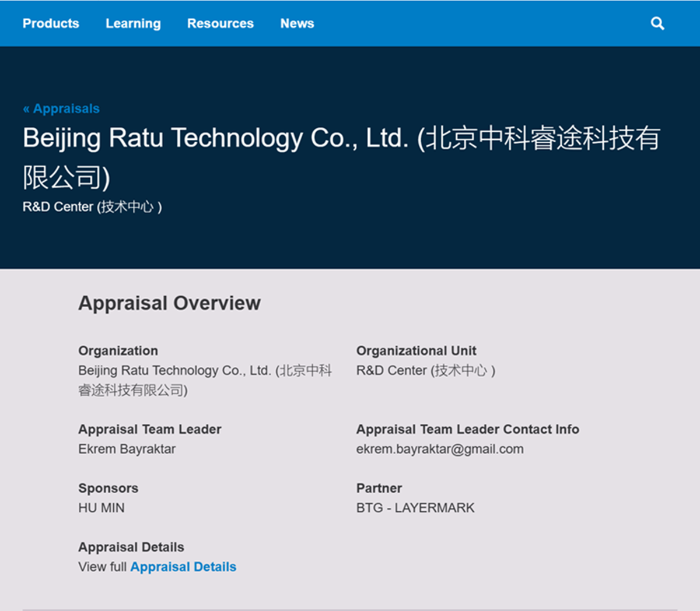Click the R&D Center subtitle in header

click(x=92, y=207)
